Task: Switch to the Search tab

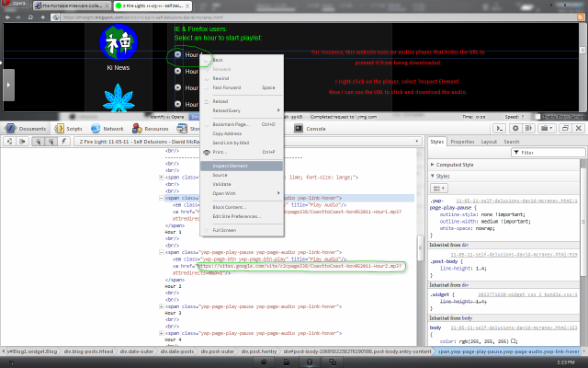Action: click(512, 142)
